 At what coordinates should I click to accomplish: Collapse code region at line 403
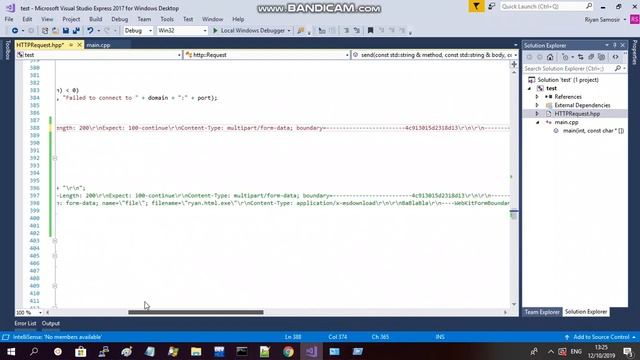click(x=55, y=241)
